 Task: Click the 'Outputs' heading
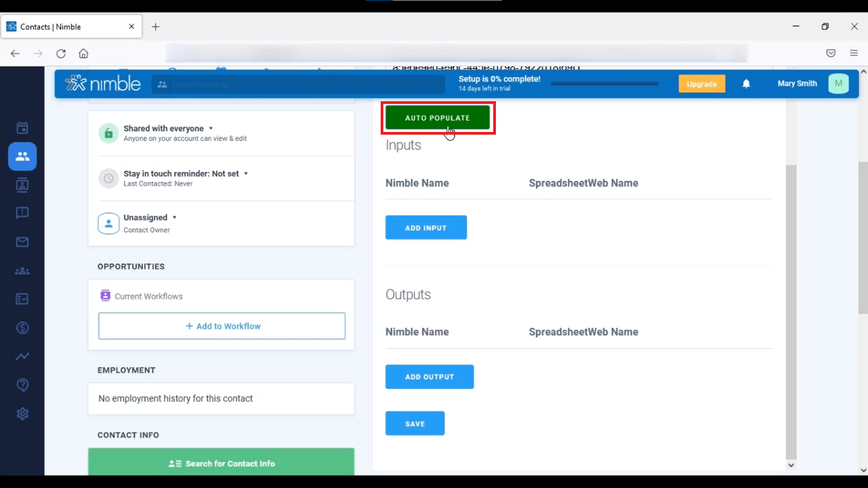click(x=408, y=295)
